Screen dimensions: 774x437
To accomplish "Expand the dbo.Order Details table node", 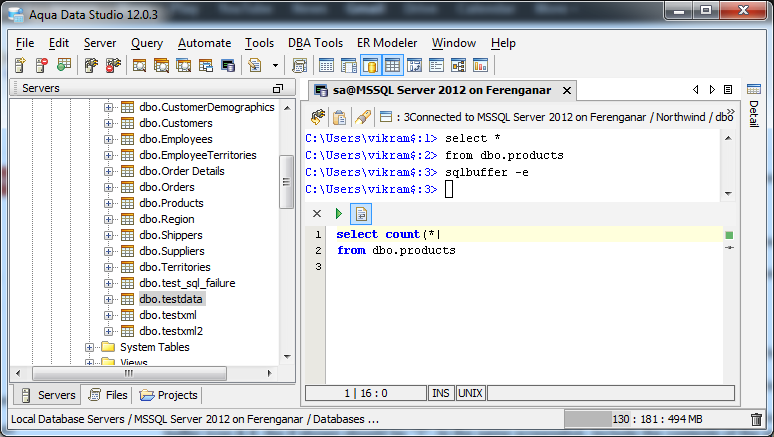I will pyautogui.click(x=108, y=171).
